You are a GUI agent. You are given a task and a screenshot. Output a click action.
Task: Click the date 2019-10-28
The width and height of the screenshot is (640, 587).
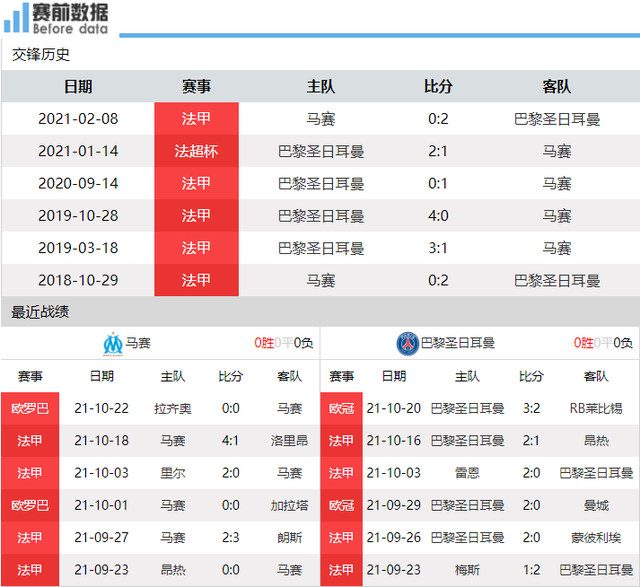78,216
